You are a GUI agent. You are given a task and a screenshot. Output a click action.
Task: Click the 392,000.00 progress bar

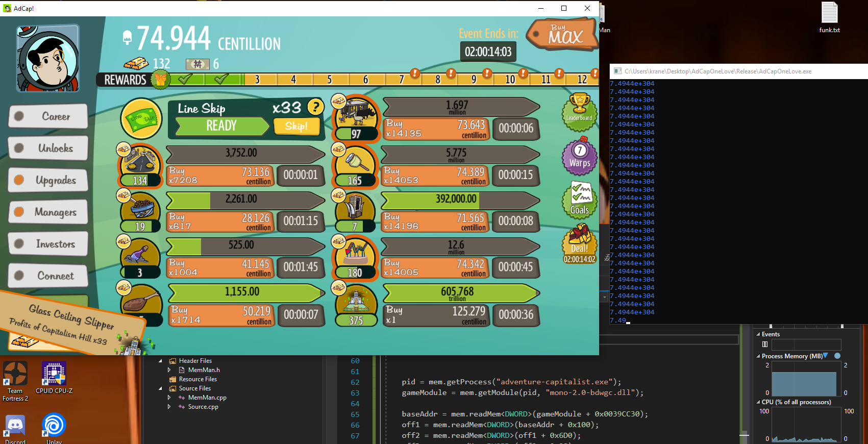point(460,200)
